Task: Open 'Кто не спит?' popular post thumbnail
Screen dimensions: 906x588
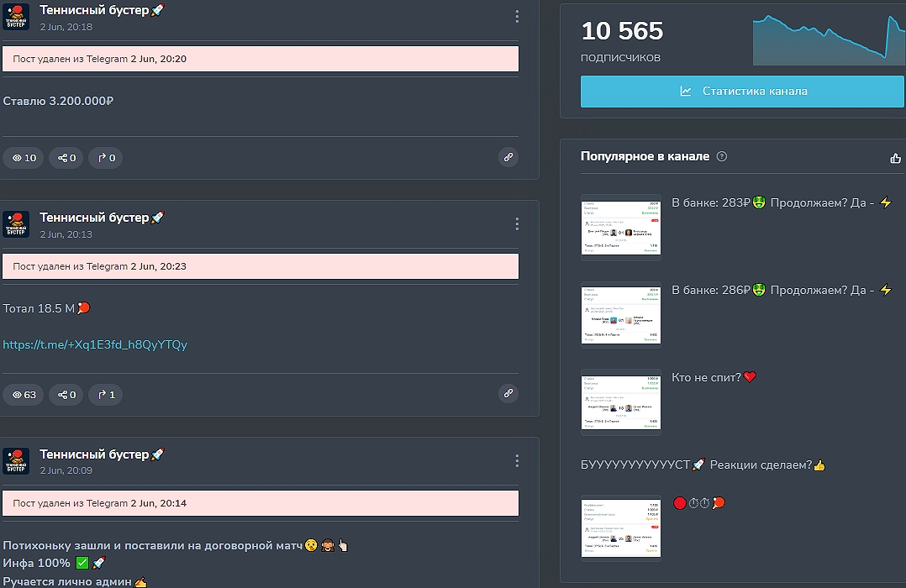Action: (x=621, y=402)
